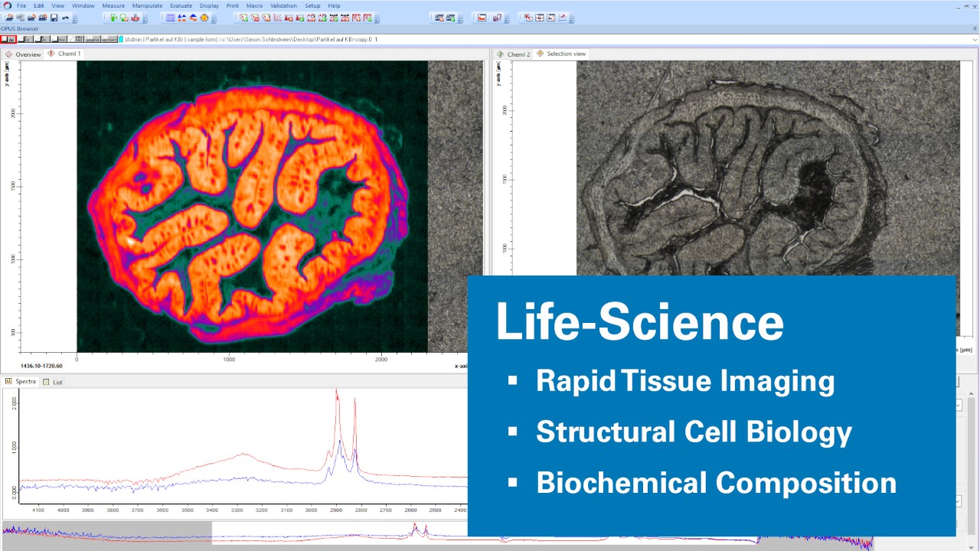Click the second folder icon in file toolbar
The width and height of the screenshot is (980, 551).
[31, 18]
